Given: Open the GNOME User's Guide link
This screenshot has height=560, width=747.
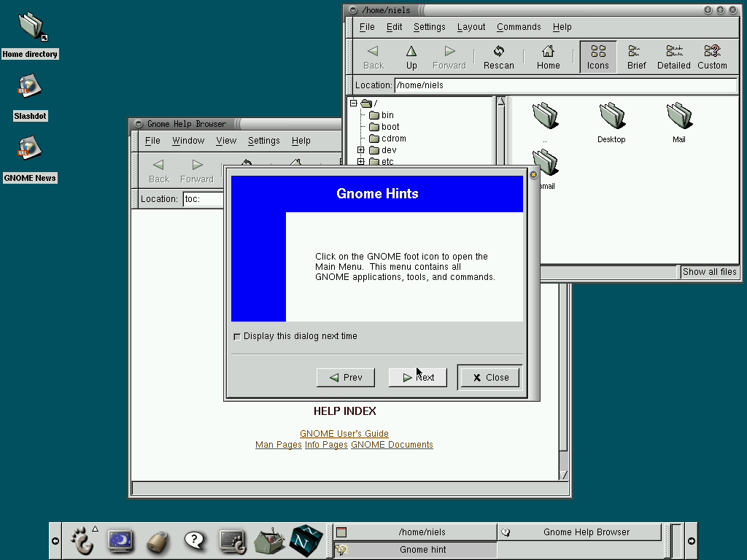Looking at the screenshot, I should [344, 434].
